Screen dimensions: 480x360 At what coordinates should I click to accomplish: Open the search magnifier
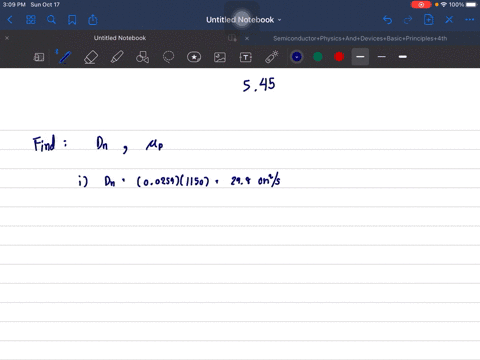click(51, 20)
